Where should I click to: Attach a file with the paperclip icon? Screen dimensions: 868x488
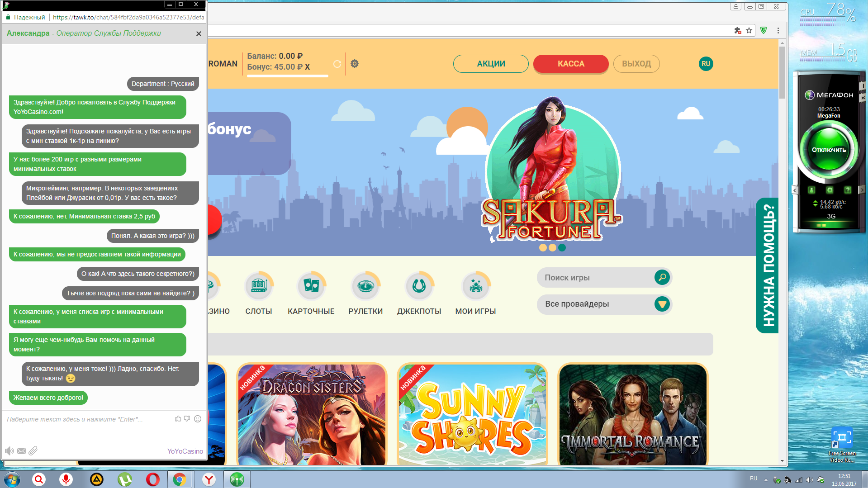[x=33, y=451]
